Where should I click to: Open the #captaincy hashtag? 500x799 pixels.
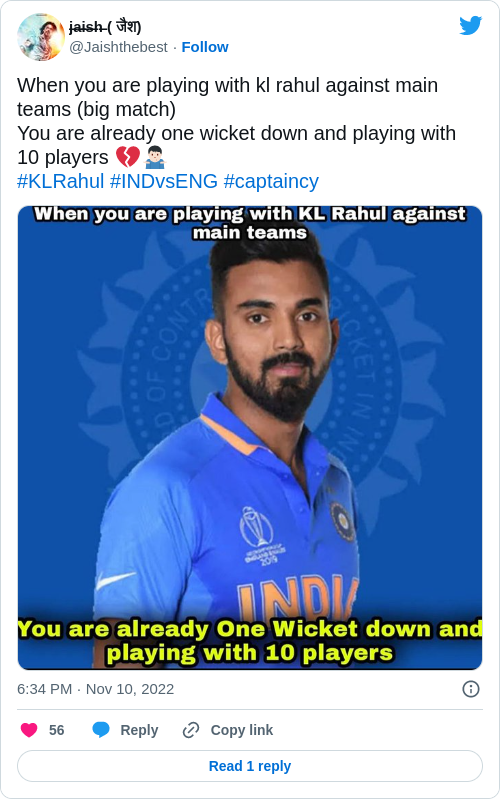coord(271,181)
